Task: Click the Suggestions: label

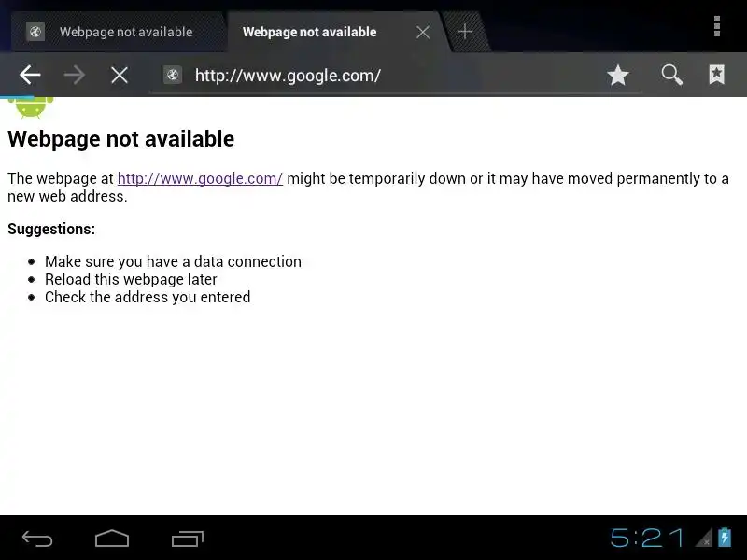Action: coord(51,229)
